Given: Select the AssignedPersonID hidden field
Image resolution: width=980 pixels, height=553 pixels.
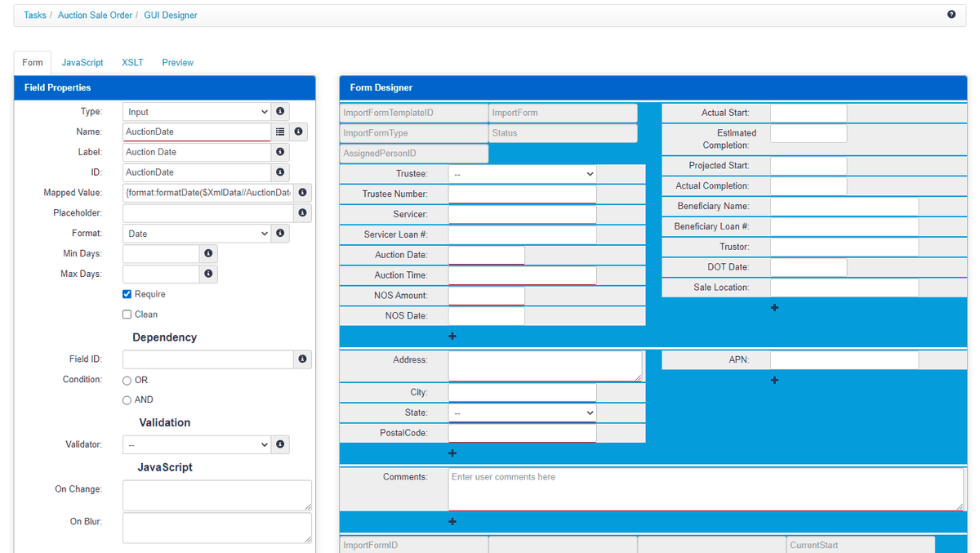Looking at the screenshot, I should 414,154.
